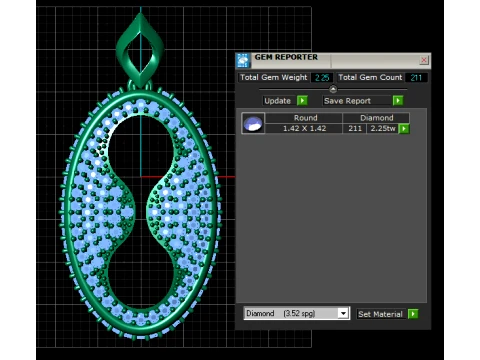
Task: Click the Diamond material cell in table
Action: click(x=376, y=118)
